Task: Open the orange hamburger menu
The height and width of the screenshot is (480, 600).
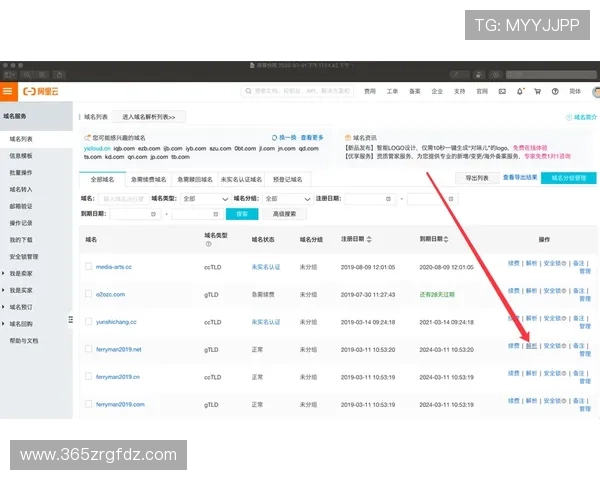Action: pyautogui.click(x=8, y=91)
